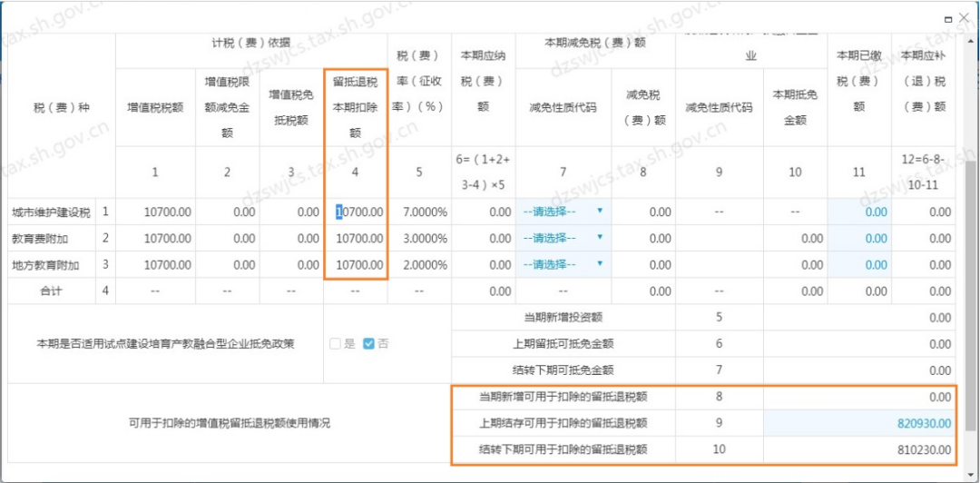
Task: Click the vertical scrollbar of the dialog
Action: (971, 294)
